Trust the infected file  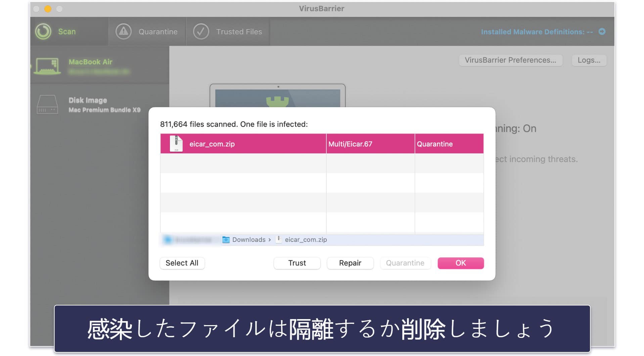[x=297, y=263]
